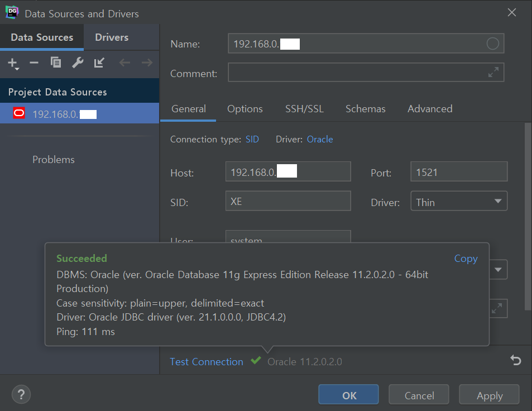Navigate back with left arrow
The image size is (532, 411).
coord(124,63)
